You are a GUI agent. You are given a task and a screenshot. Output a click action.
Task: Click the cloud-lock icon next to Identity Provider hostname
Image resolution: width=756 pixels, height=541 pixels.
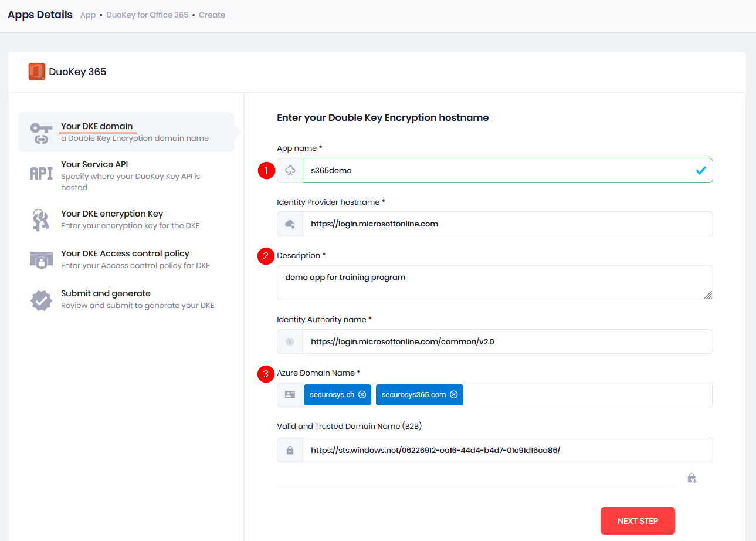point(290,224)
